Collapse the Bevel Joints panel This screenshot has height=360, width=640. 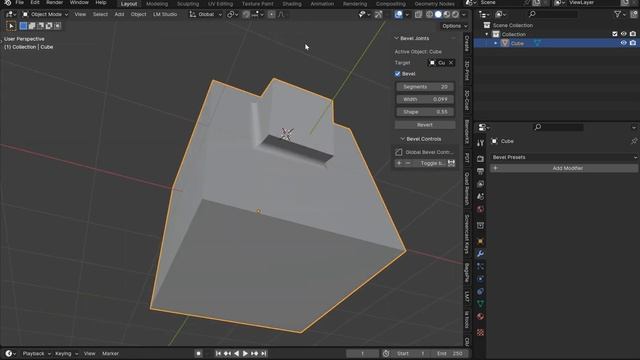(396, 38)
